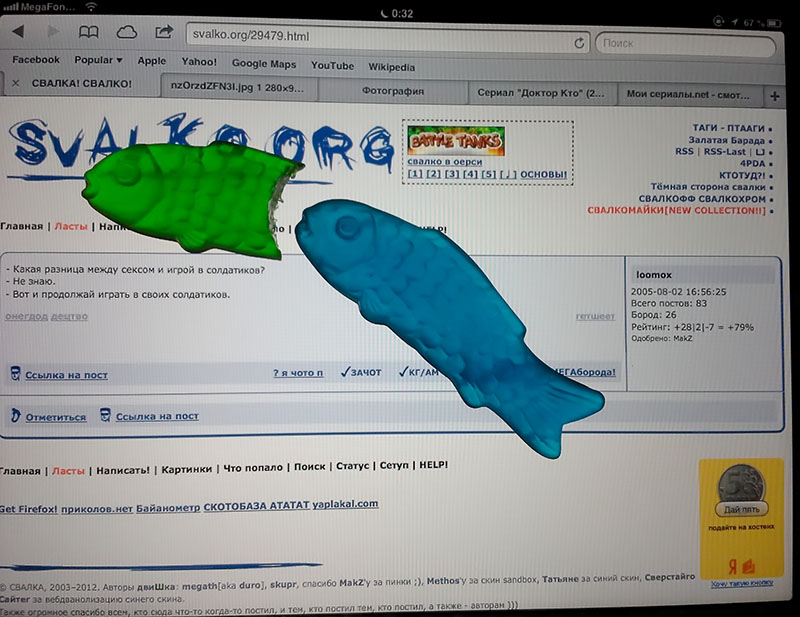Expand the Popular bookmarks dropdown

point(98,60)
